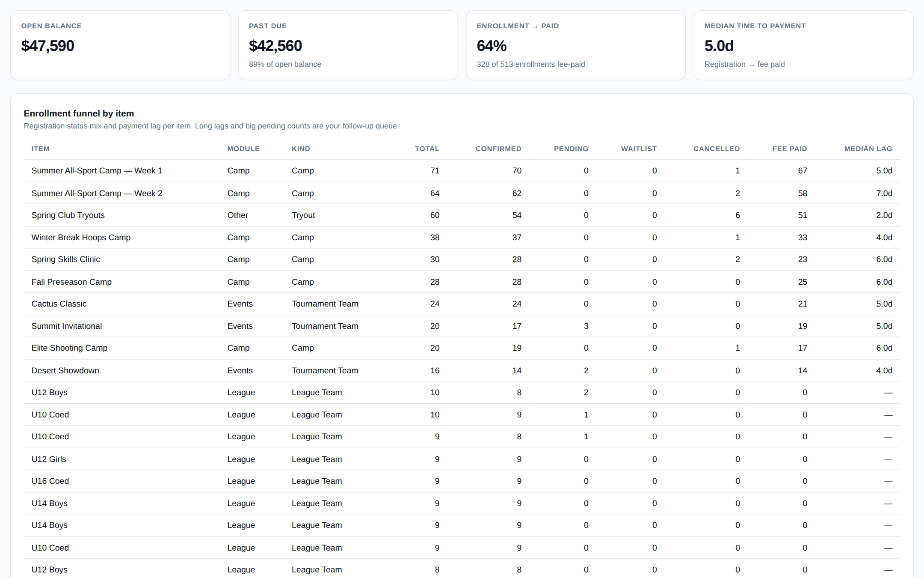Click fee paid 67 in Summer Camp Week 1 row
This screenshot has height=578, width=924.
[x=803, y=171]
